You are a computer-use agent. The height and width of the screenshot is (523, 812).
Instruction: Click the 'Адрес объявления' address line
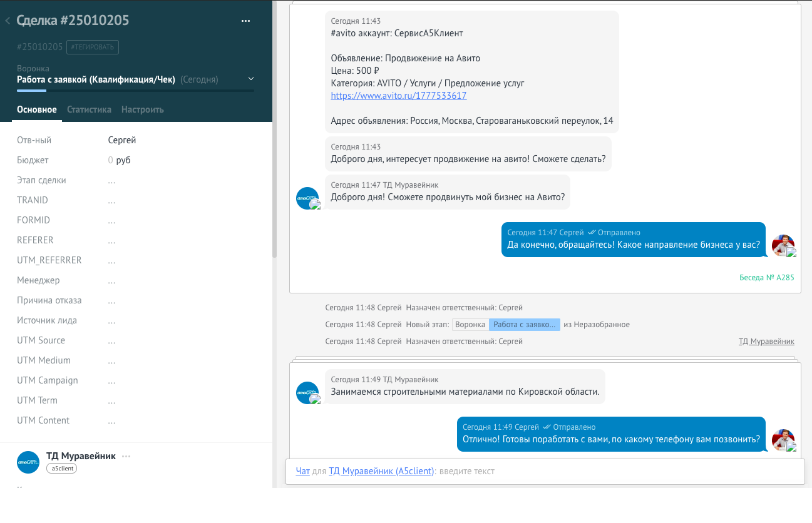coord(472,121)
